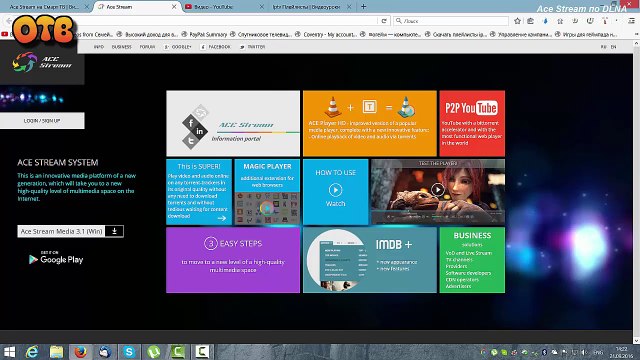Close the Video - YouTube tab
This screenshot has height=360, width=640.
(262, 7)
